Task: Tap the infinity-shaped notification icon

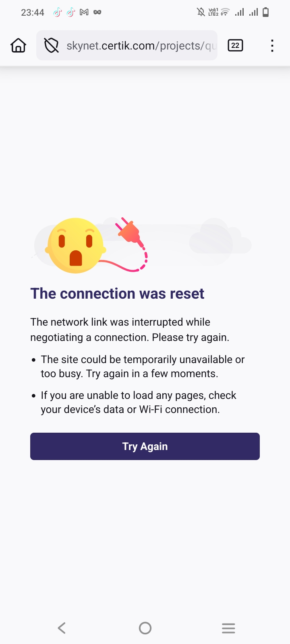Action: 97,12
